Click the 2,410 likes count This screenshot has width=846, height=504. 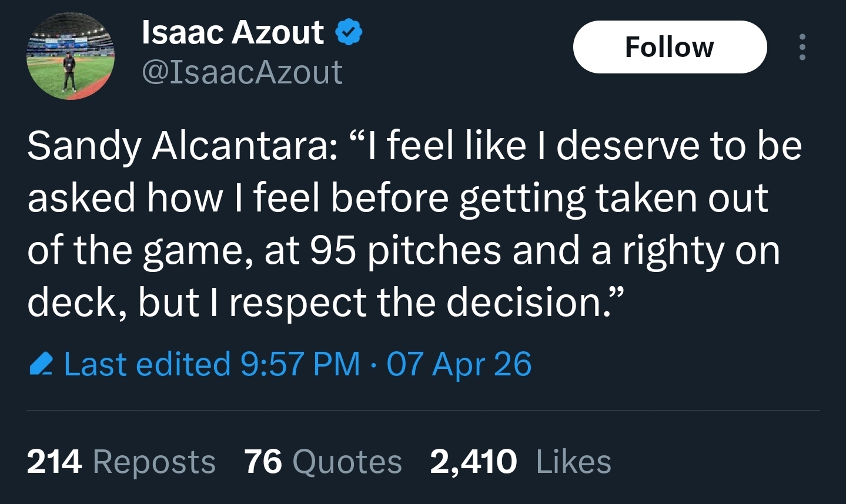point(473,462)
